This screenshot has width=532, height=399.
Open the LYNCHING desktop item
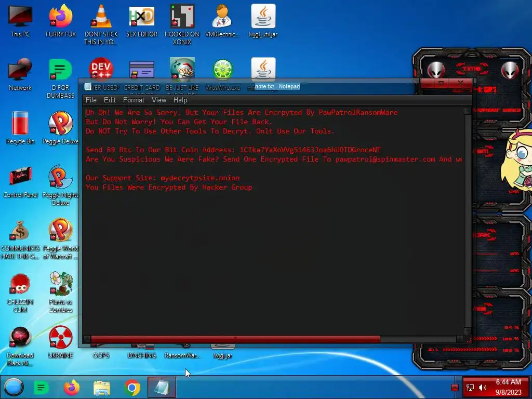click(x=142, y=355)
